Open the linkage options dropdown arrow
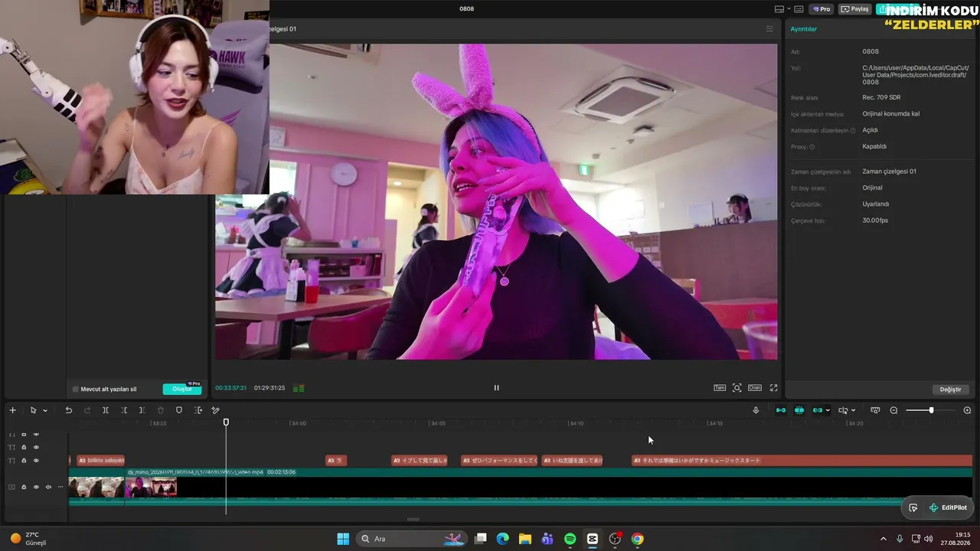 (x=828, y=411)
